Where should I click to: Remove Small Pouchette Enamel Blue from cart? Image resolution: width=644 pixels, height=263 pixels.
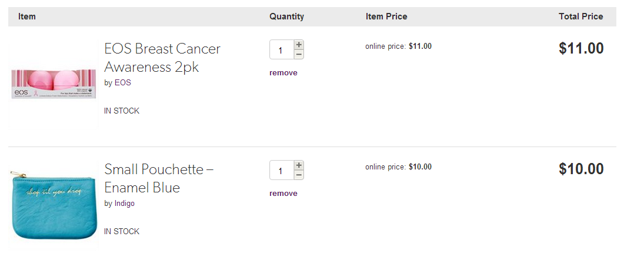283,194
